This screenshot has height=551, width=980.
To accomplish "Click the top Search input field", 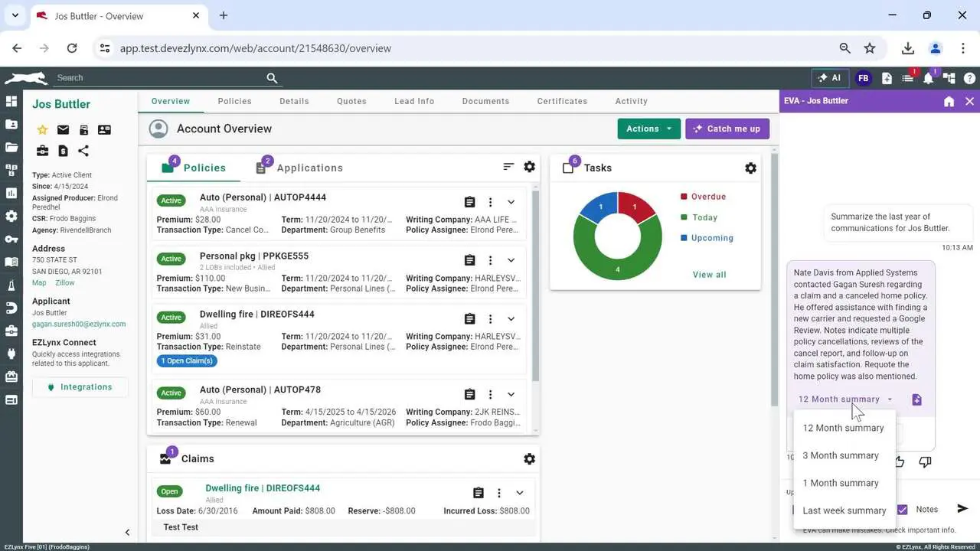I will pyautogui.click(x=159, y=78).
